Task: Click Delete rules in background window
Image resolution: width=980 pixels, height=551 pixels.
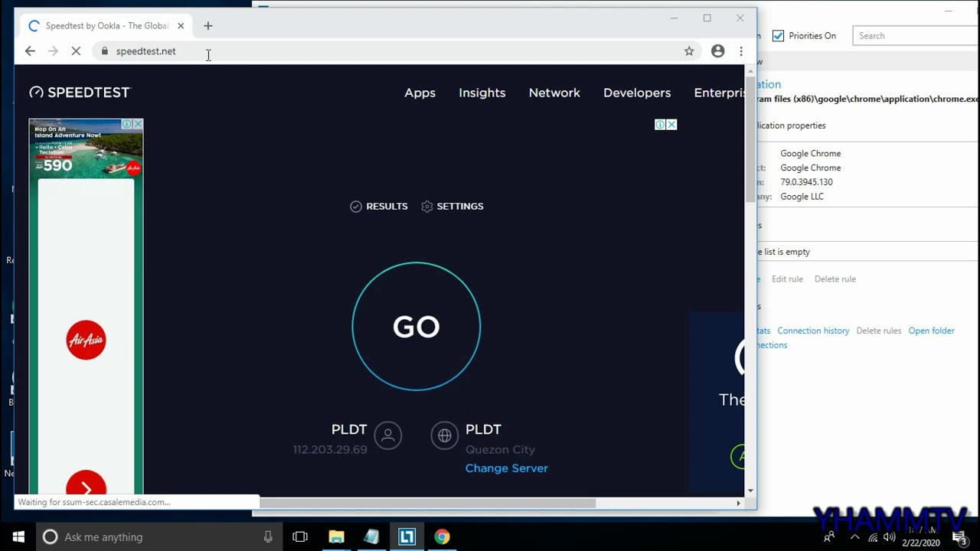Action: tap(879, 331)
